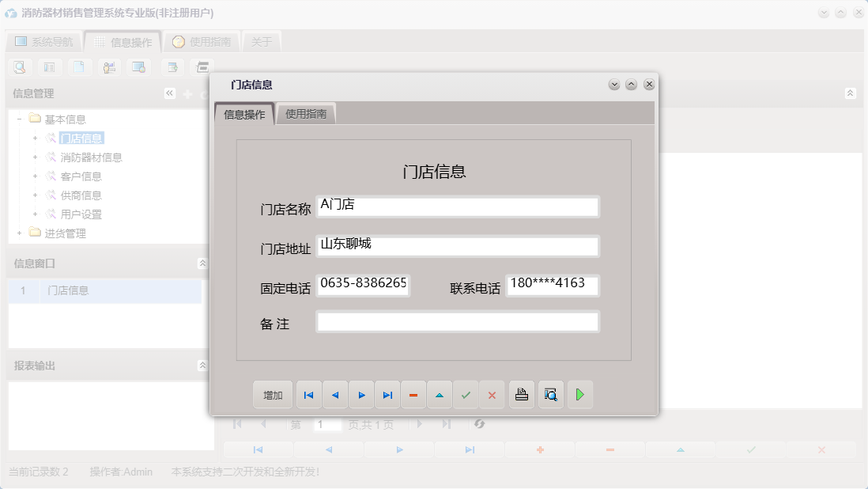Click the 增加 button to add a record
The width and height of the screenshot is (868, 489).
272,394
